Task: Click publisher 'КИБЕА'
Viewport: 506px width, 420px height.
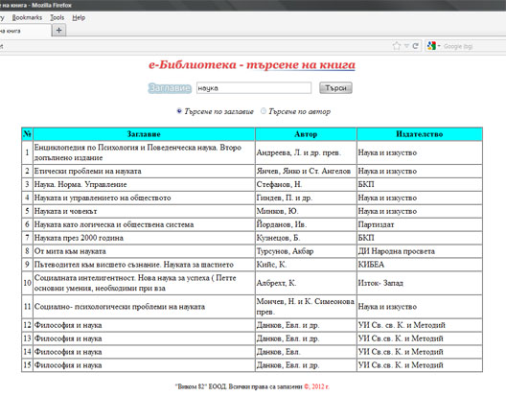Action: 371,265
